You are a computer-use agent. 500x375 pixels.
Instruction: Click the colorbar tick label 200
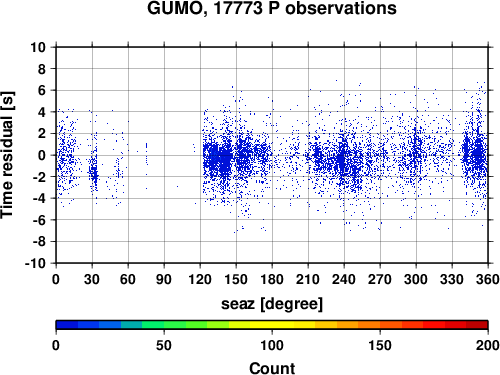(488, 345)
